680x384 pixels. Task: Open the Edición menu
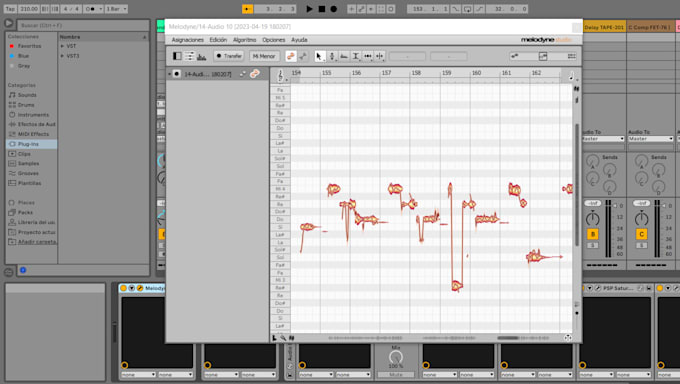pyautogui.click(x=218, y=40)
